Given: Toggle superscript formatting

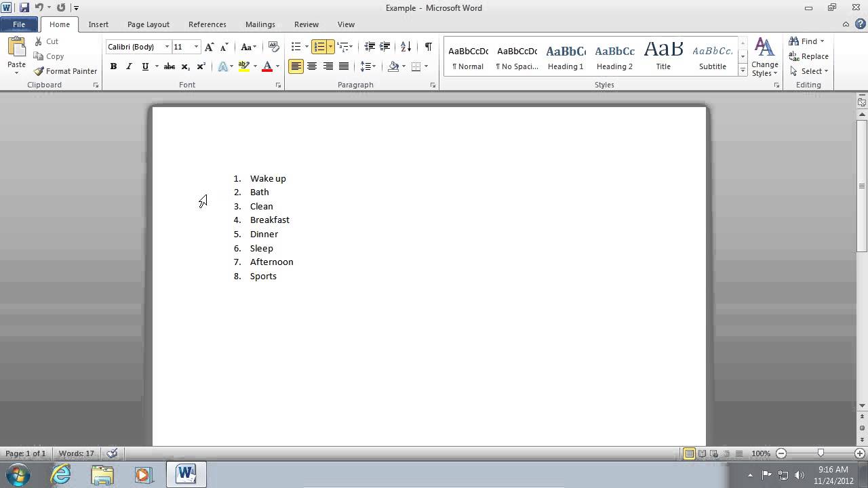Looking at the screenshot, I should (201, 66).
